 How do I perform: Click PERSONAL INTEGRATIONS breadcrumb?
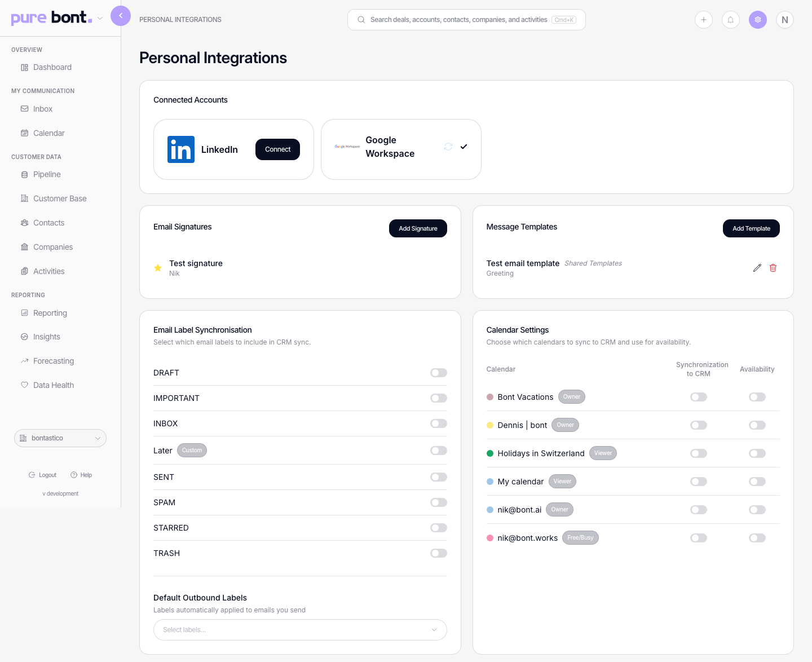[180, 20]
